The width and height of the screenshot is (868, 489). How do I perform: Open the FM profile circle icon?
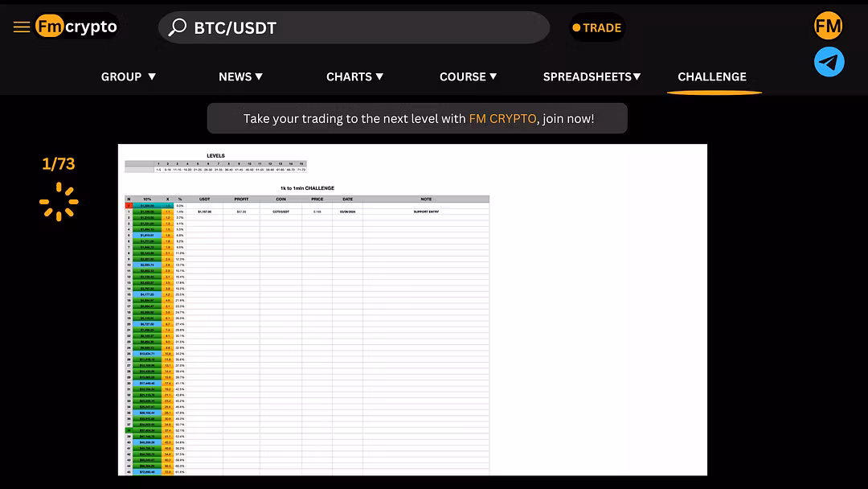click(828, 27)
